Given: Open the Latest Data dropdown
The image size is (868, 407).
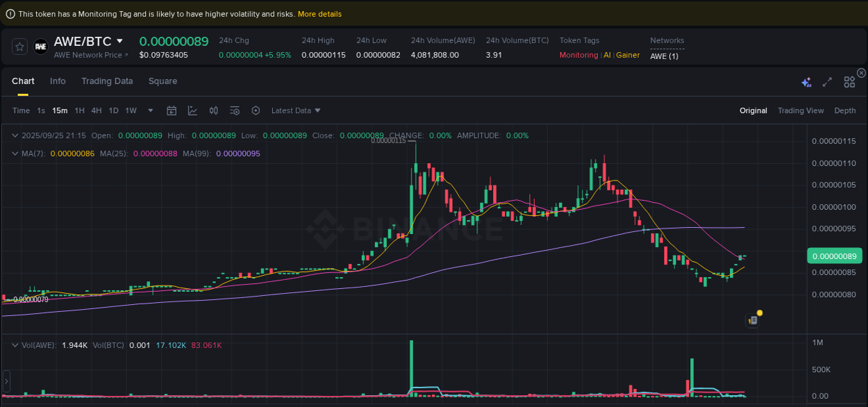Looking at the screenshot, I should 294,110.
